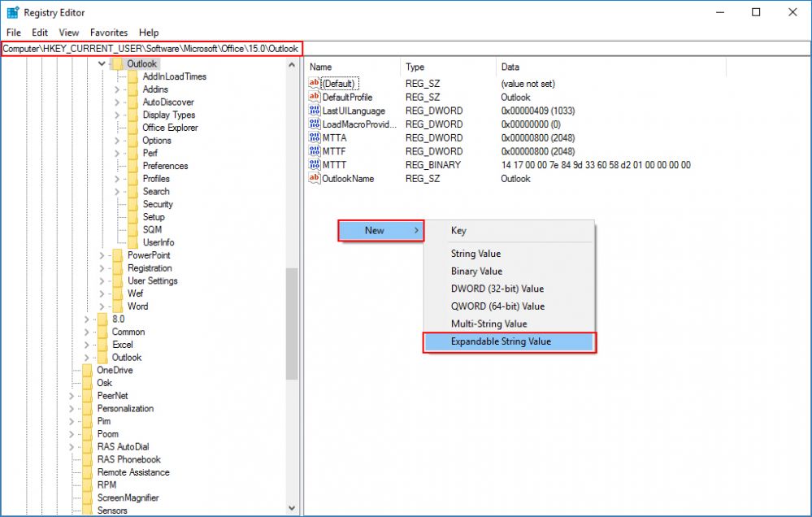The width and height of the screenshot is (812, 517).
Task: Expand the Display Types key
Action: click(x=117, y=115)
